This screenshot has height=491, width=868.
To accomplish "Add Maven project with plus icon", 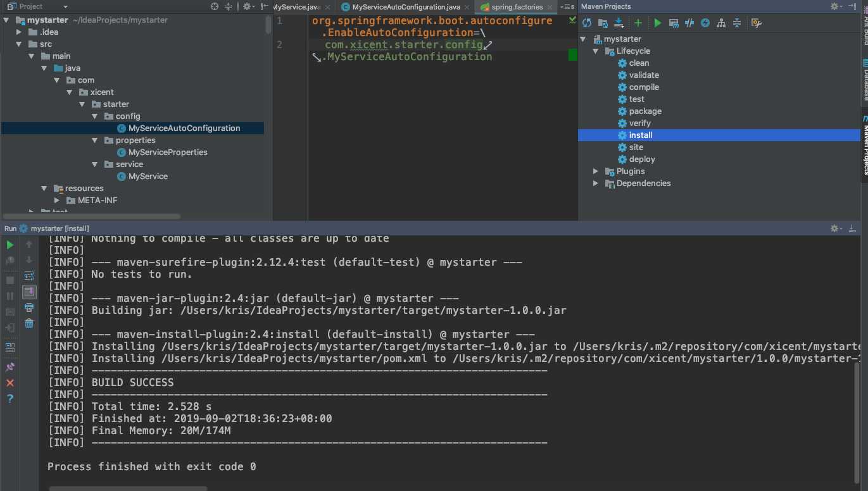I will click(x=638, y=23).
